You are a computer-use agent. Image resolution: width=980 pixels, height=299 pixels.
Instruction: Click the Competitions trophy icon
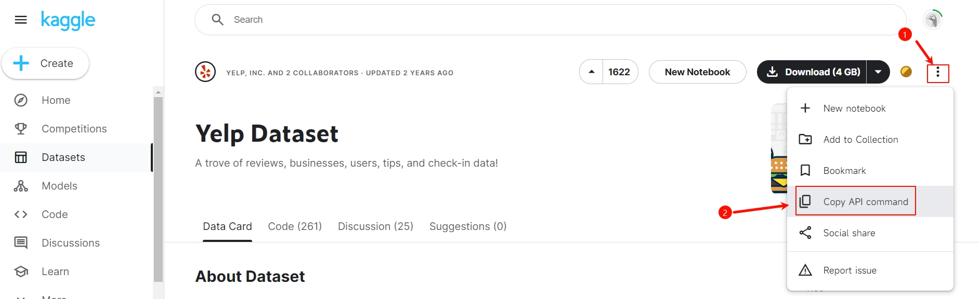point(21,129)
